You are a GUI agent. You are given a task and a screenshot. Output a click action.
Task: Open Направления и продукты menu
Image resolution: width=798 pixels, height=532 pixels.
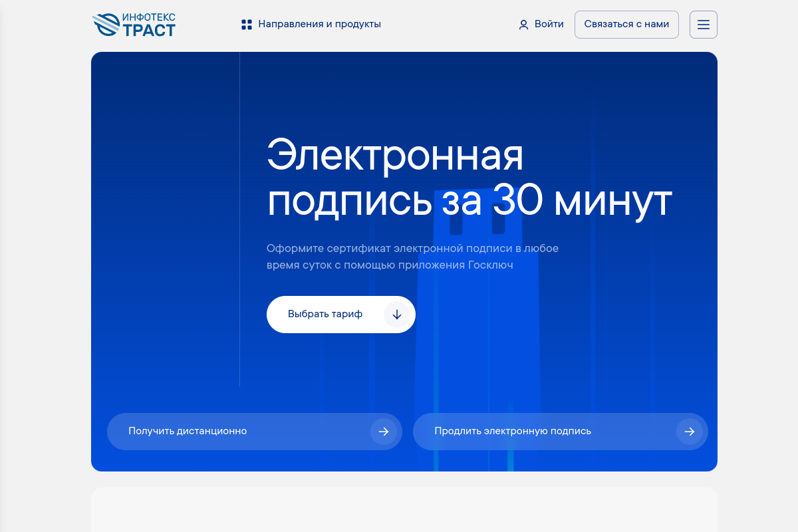coord(311,25)
